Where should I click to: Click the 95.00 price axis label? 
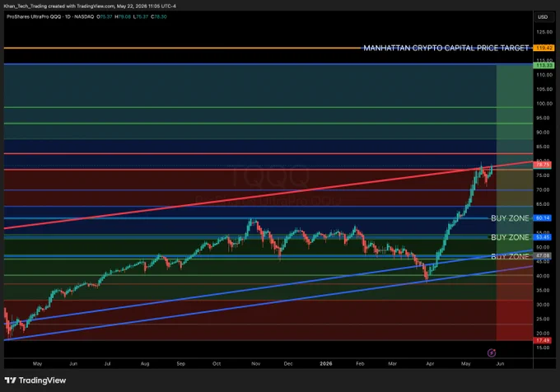pyautogui.click(x=544, y=118)
